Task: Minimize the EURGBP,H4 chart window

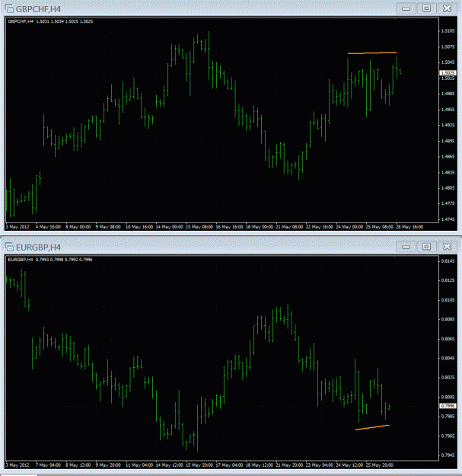Action: (x=406, y=247)
